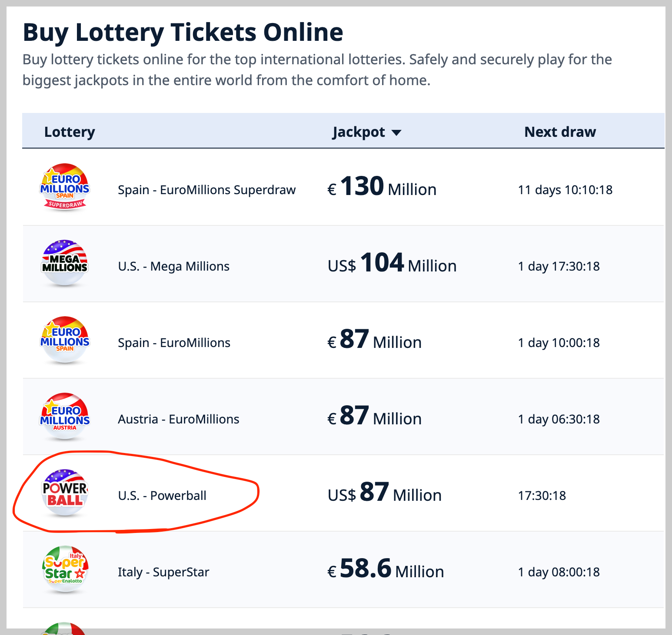
Task: Select the U.S. - Powerball lottery name
Action: 162,496
